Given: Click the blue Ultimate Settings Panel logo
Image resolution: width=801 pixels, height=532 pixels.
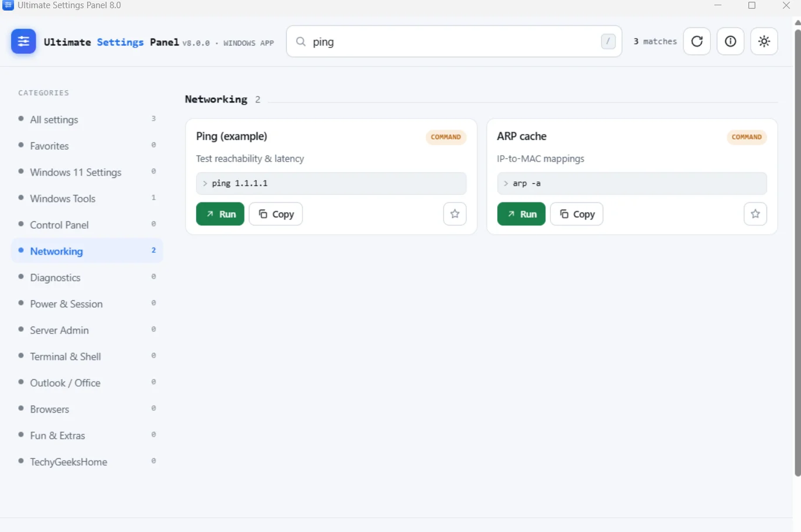Looking at the screenshot, I should [x=23, y=42].
